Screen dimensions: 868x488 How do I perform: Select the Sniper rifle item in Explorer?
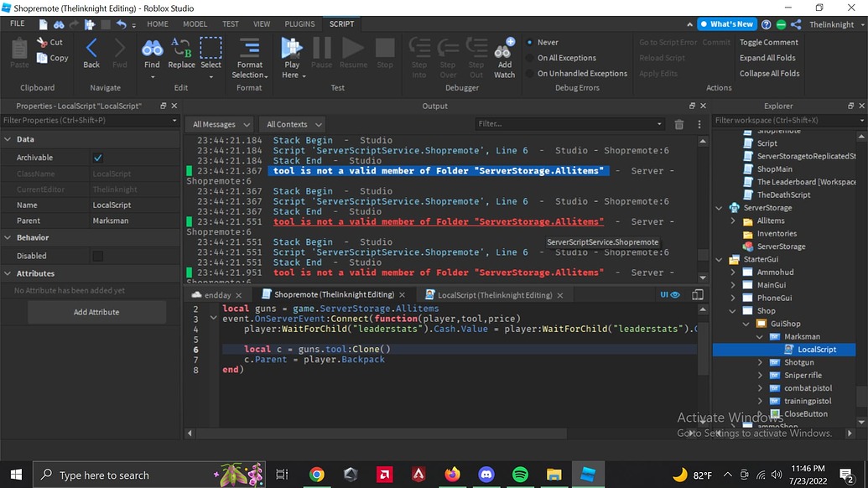click(803, 375)
